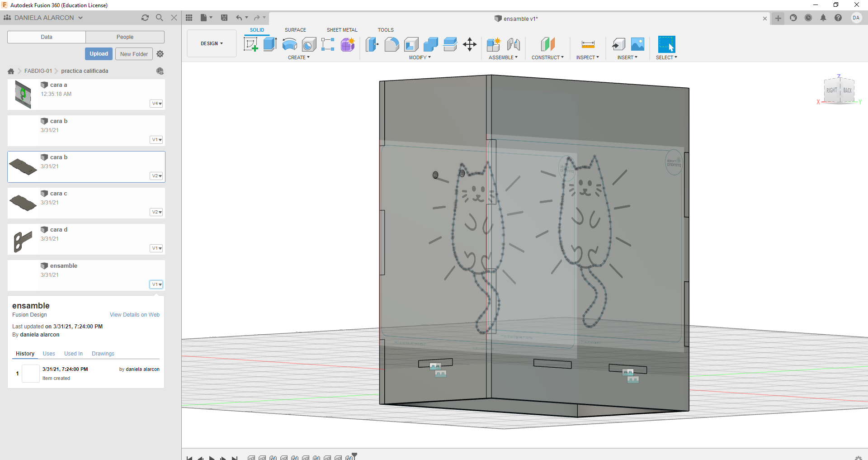This screenshot has width=868, height=460.
Task: Expand the CREATE menu
Action: (x=299, y=57)
